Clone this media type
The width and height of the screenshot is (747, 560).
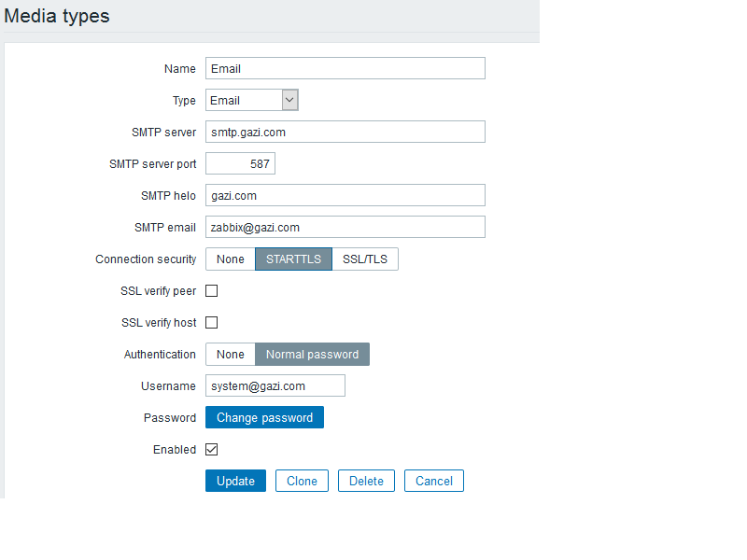[x=302, y=481]
